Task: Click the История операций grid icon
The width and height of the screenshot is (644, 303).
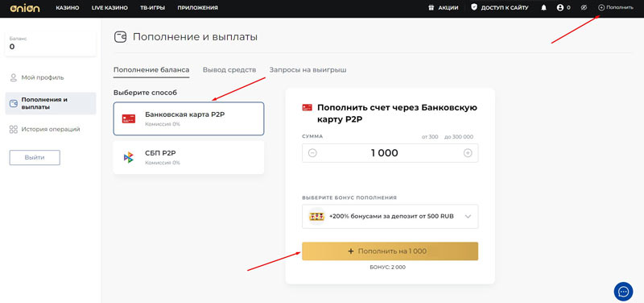Action: [13, 129]
